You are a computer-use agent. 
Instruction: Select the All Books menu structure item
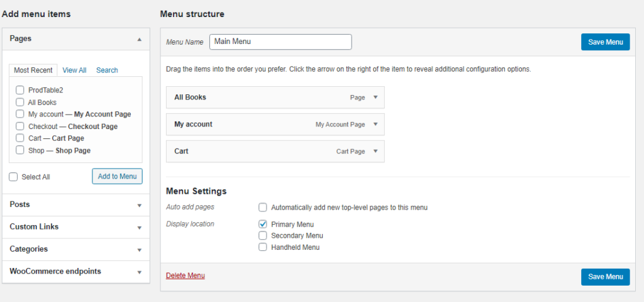pos(275,98)
